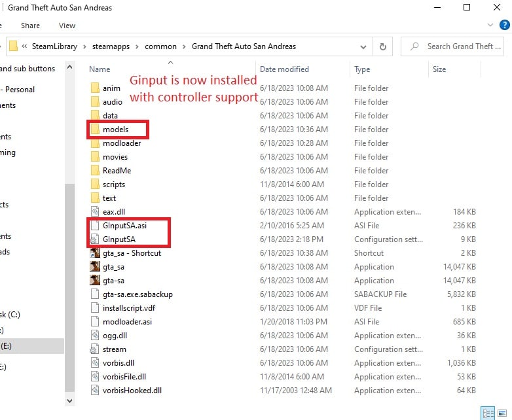Select the 'and sub buttons' navigation item
This screenshot has height=420, width=512.
(27, 69)
